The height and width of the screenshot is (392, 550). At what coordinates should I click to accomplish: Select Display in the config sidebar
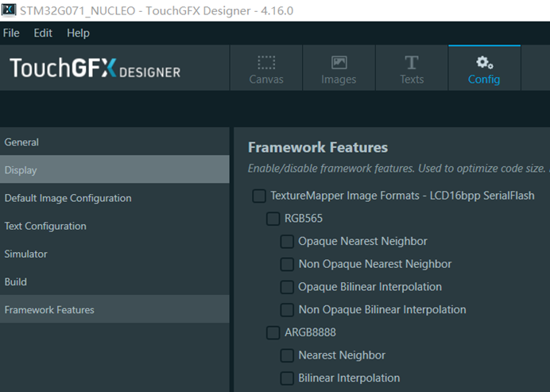(114, 169)
